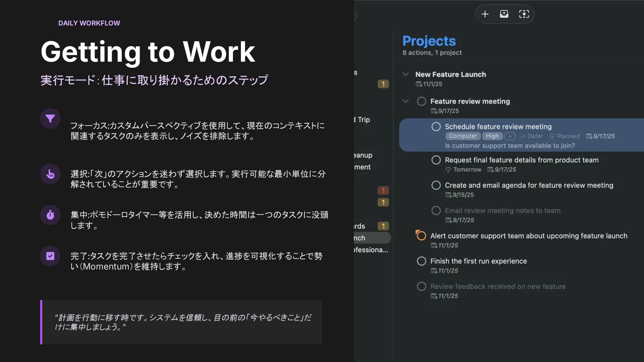Mark Finish the first run experience done
644x362 pixels.
(x=422, y=261)
